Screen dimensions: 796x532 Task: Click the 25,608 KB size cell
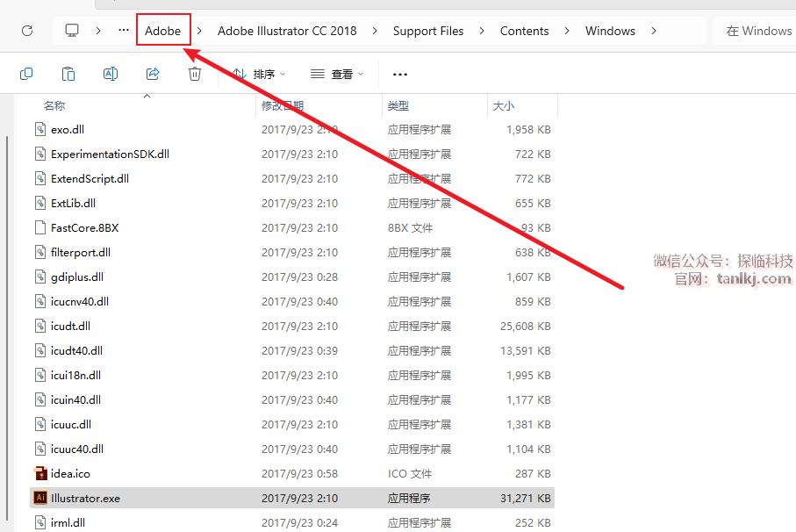point(526,326)
